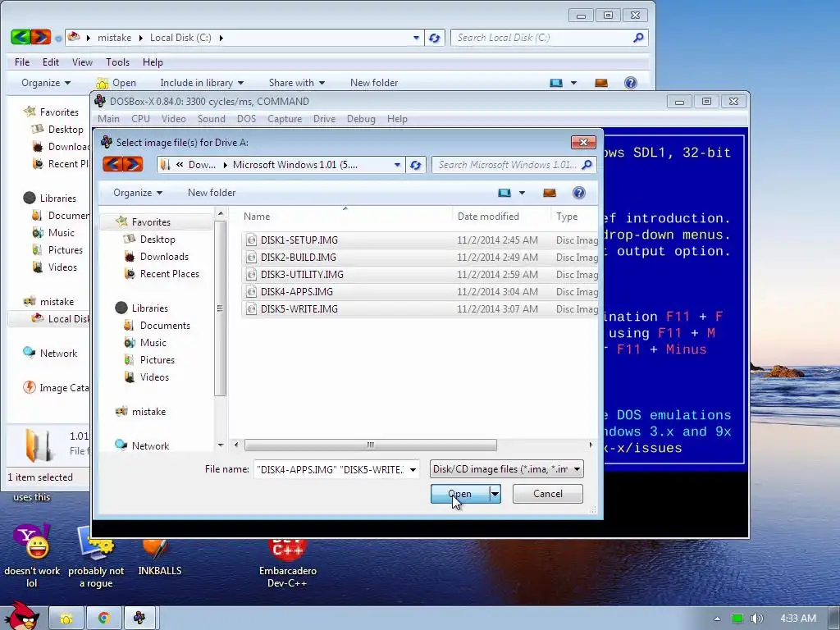Image resolution: width=840 pixels, height=630 pixels.
Task: Open the Drive menu in DOSBox-X
Action: [324, 119]
